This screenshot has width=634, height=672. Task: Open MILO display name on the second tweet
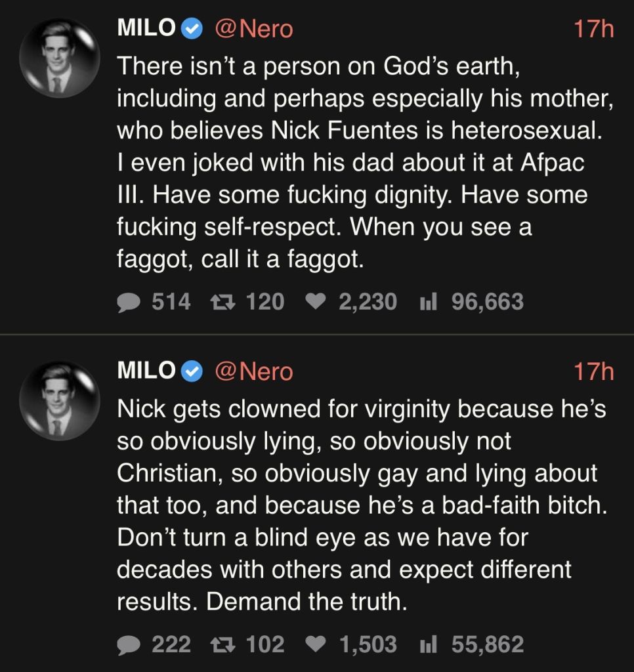tap(146, 372)
